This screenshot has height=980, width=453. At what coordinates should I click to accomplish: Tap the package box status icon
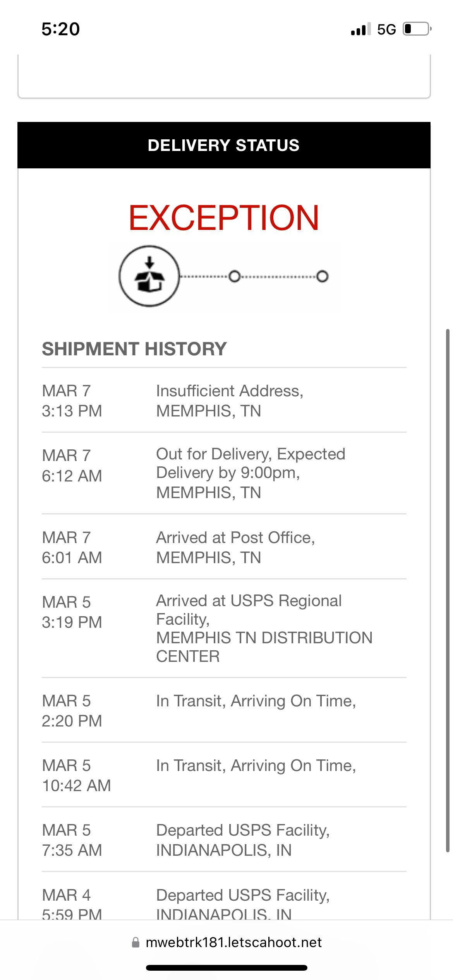coord(149,276)
